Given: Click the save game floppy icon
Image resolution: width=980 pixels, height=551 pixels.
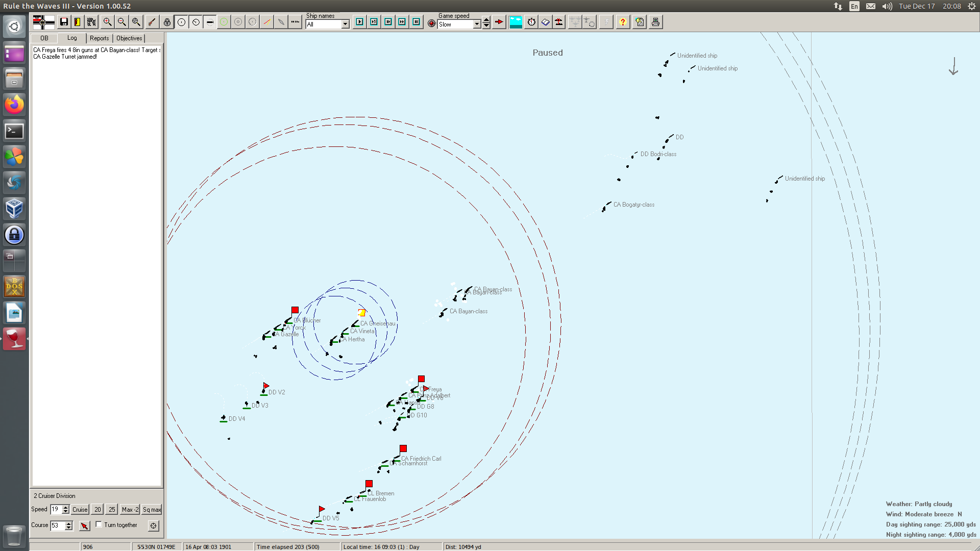Looking at the screenshot, I should click(x=64, y=22).
